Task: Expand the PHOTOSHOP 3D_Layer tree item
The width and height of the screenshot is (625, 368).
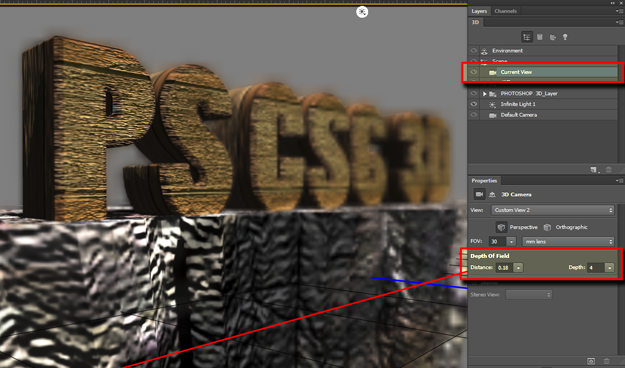Action: (x=485, y=94)
